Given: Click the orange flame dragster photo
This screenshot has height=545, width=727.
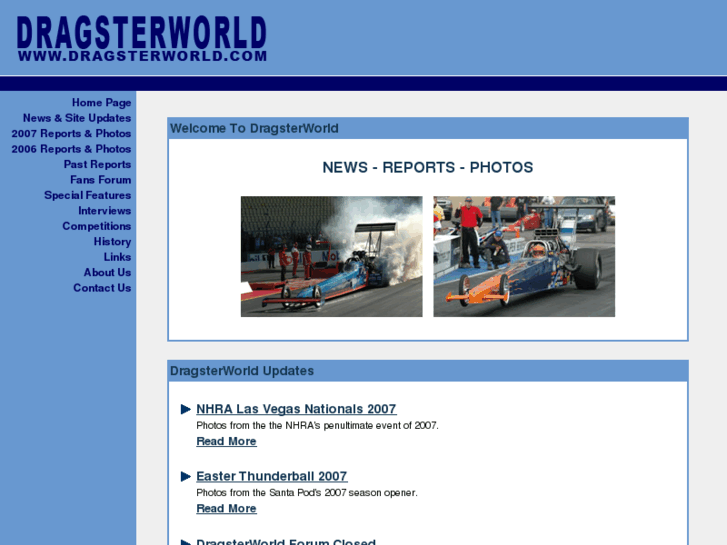Looking at the screenshot, I should 524,256.
